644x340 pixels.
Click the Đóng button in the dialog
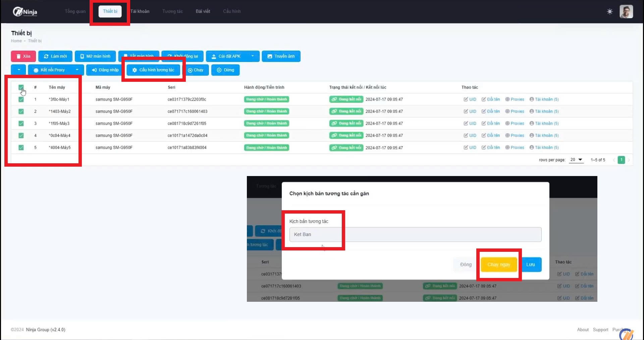(466, 265)
